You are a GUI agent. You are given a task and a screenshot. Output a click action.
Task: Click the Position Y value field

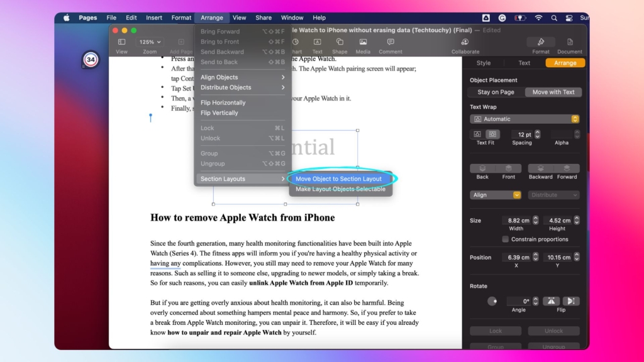(558, 257)
